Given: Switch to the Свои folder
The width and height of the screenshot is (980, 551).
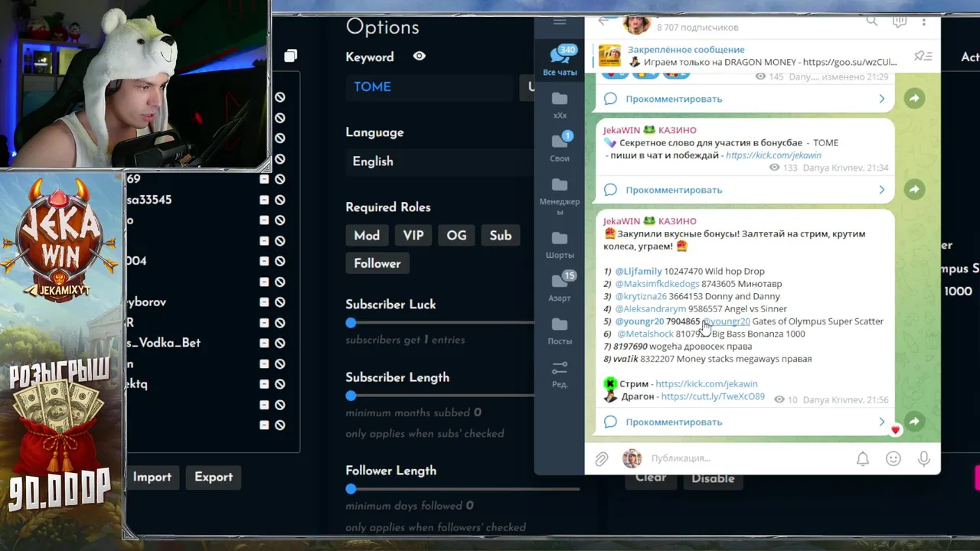Looking at the screenshot, I should 560,147.
